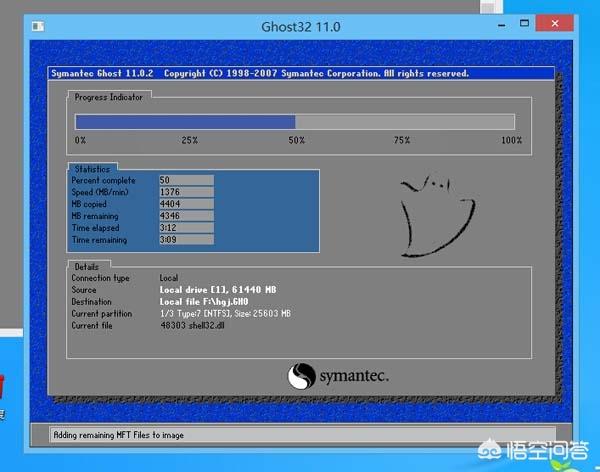Screen dimensions: 600x472
Task: Click the Adding remaining MFT Files status bar
Action: 302,435
